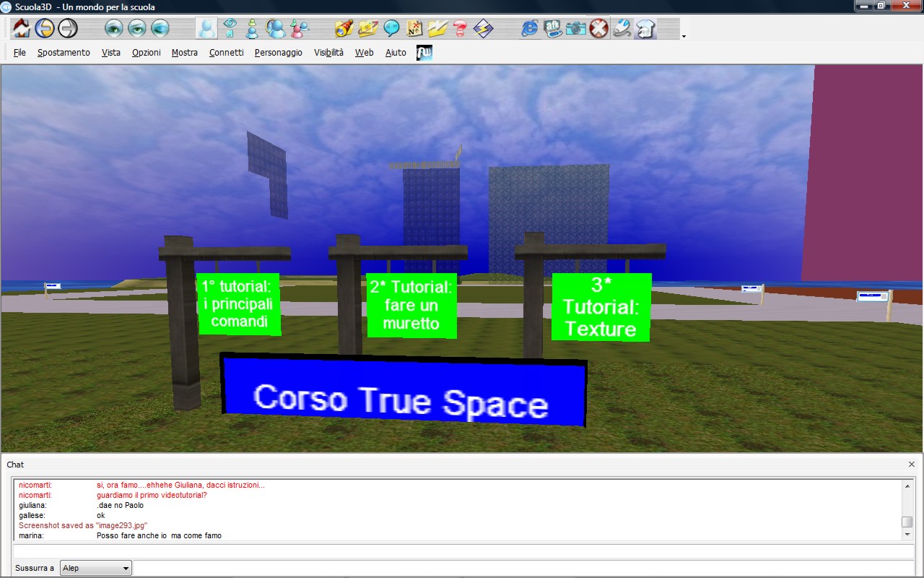This screenshot has height=578, width=924.
Task: Click the AFK status icon
Action: pos(553,28)
